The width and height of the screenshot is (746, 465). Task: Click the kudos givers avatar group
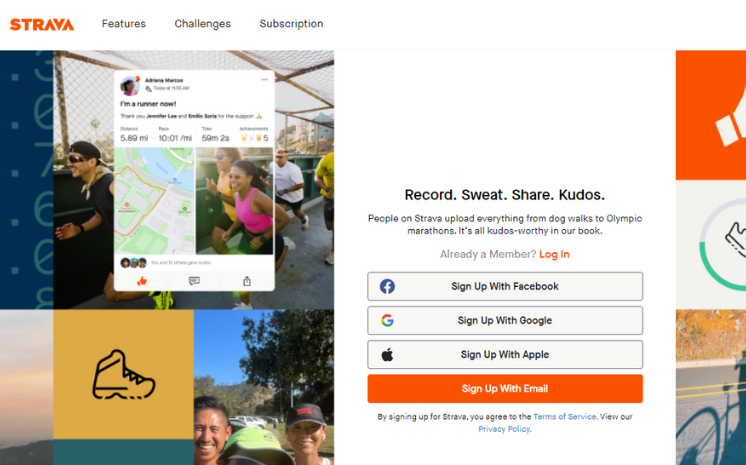[134, 262]
